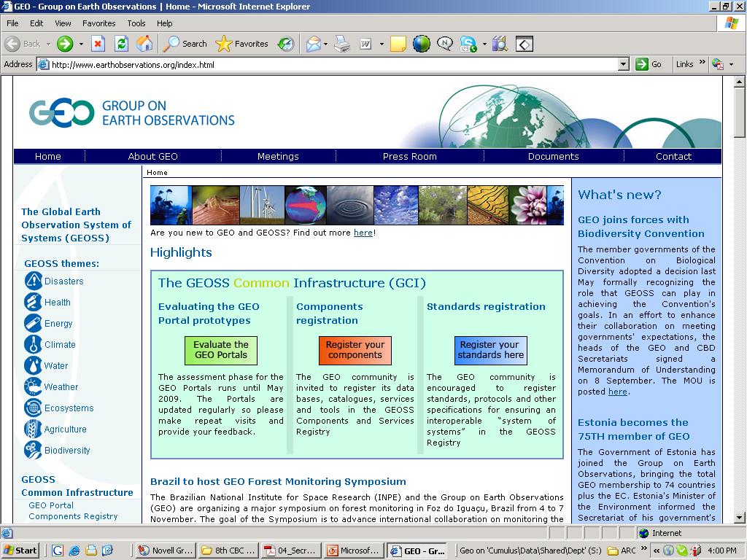This screenshot has width=747, height=560.
Task: Open the Climate thermometer theme icon
Action: point(34,344)
